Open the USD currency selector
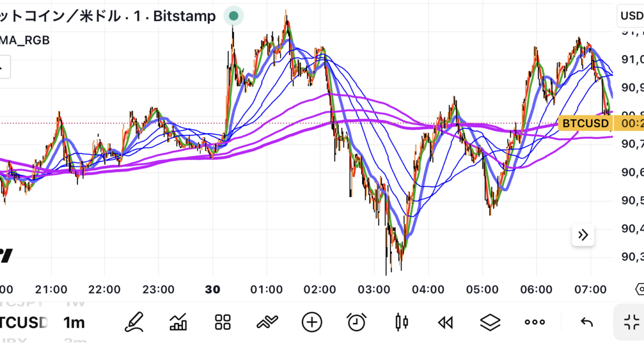644x362 pixels. 631,16
